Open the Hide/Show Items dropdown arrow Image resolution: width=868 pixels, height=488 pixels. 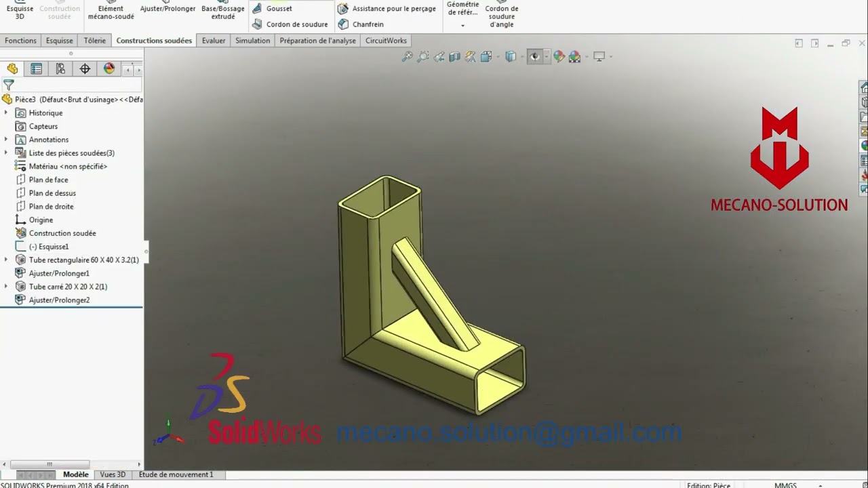545,57
